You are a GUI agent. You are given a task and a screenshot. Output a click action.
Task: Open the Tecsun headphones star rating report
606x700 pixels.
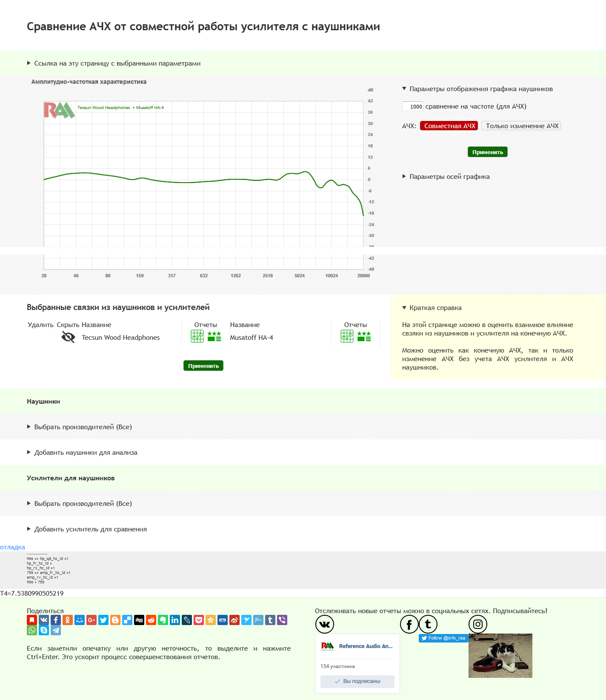tap(214, 336)
